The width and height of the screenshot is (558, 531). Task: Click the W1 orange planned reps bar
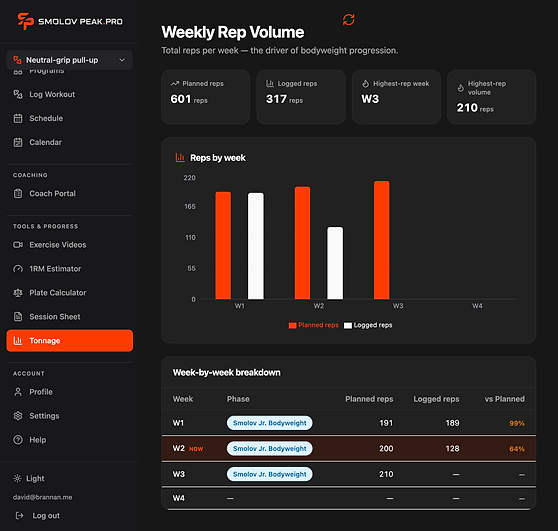click(x=223, y=246)
